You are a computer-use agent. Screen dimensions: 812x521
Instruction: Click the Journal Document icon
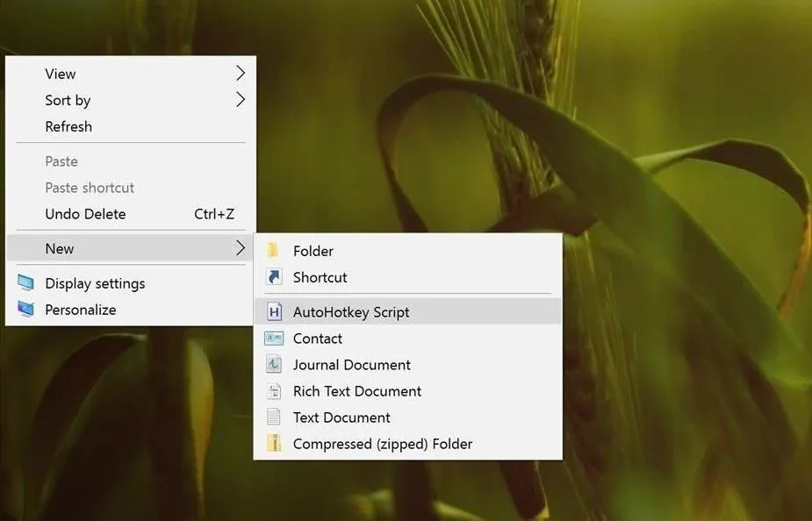274,365
